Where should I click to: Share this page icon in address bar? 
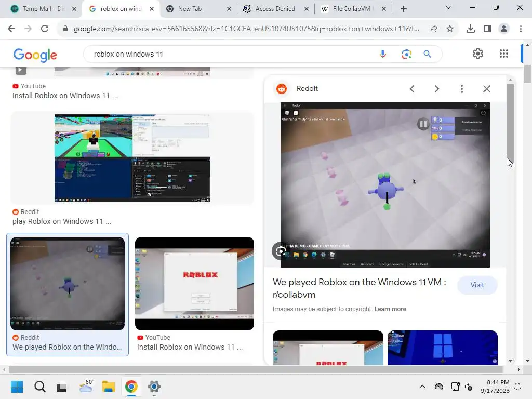click(x=433, y=29)
